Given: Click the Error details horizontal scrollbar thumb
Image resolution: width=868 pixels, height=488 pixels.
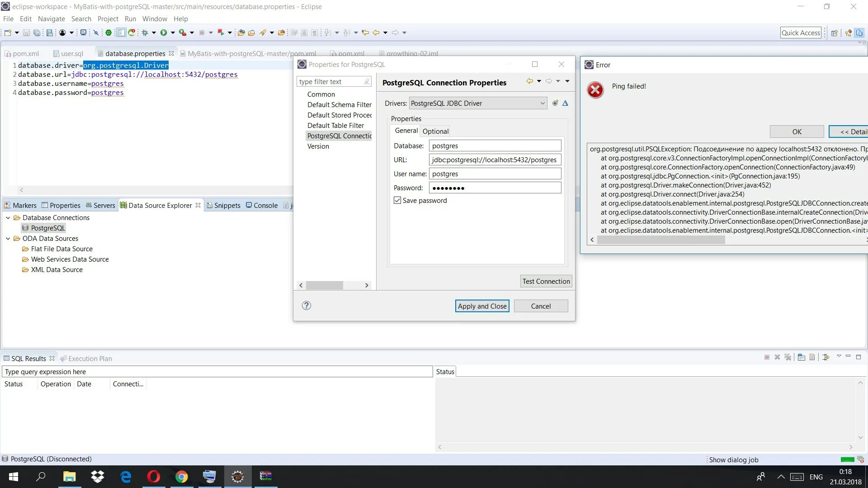Looking at the screenshot, I should (x=661, y=240).
